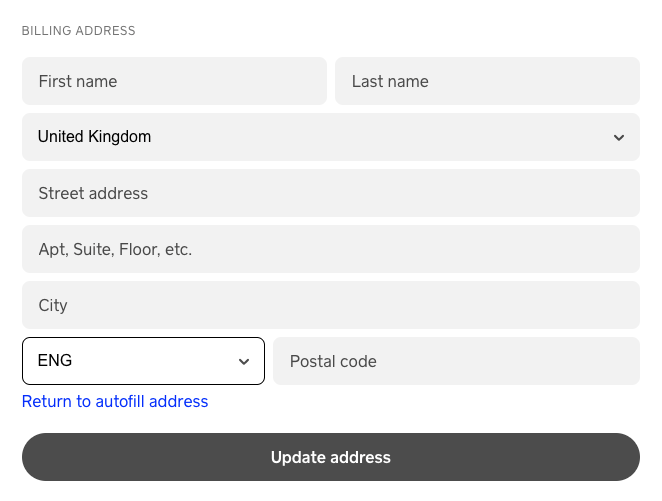662x501 pixels.
Task: Click the 'Street address' placeholder text
Action: (x=93, y=194)
